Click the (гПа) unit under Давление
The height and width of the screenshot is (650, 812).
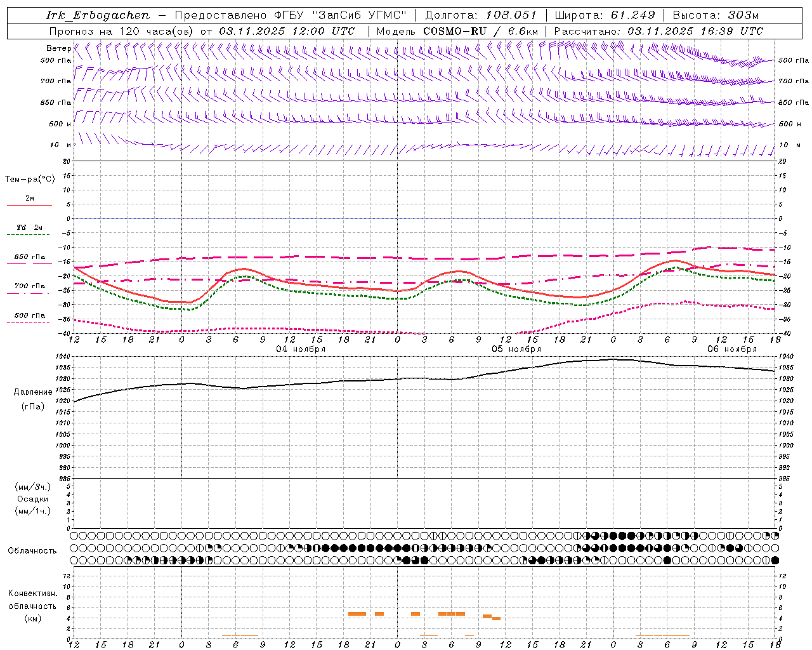point(33,406)
